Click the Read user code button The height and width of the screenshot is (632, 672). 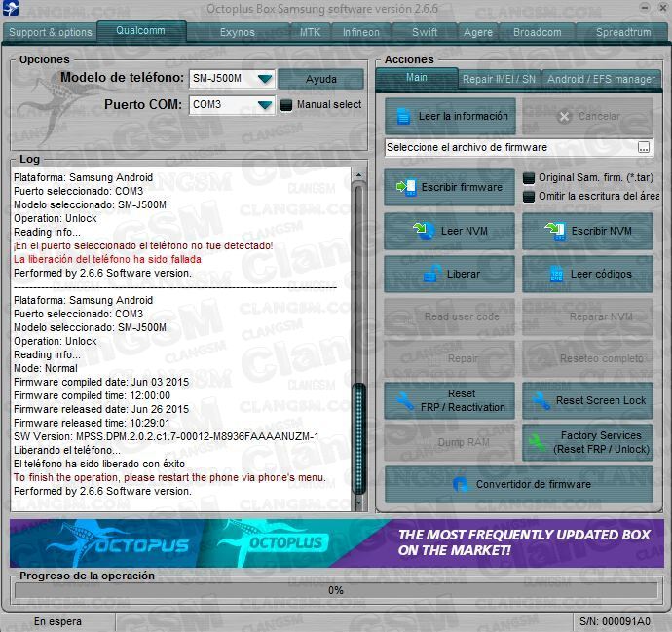(449, 316)
